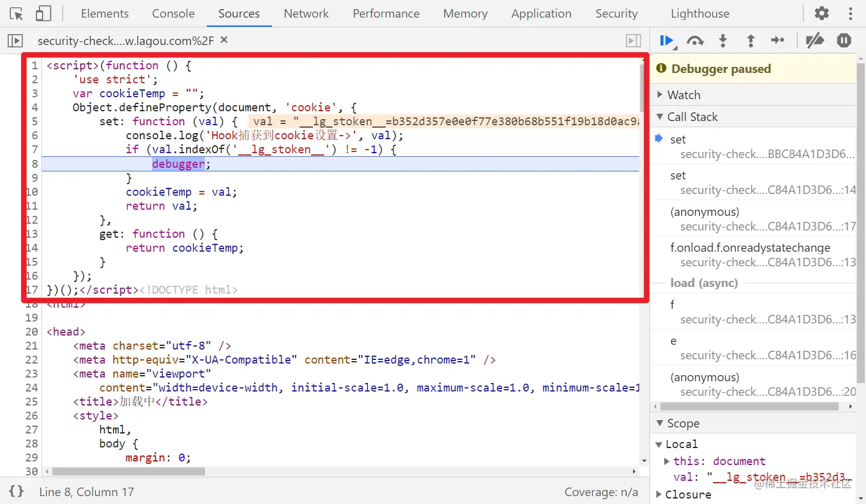
Task: Click line number 20 in gutter
Action: point(32,331)
